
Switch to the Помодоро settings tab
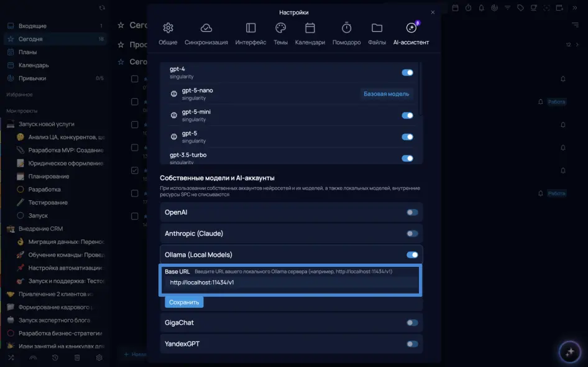tap(346, 34)
